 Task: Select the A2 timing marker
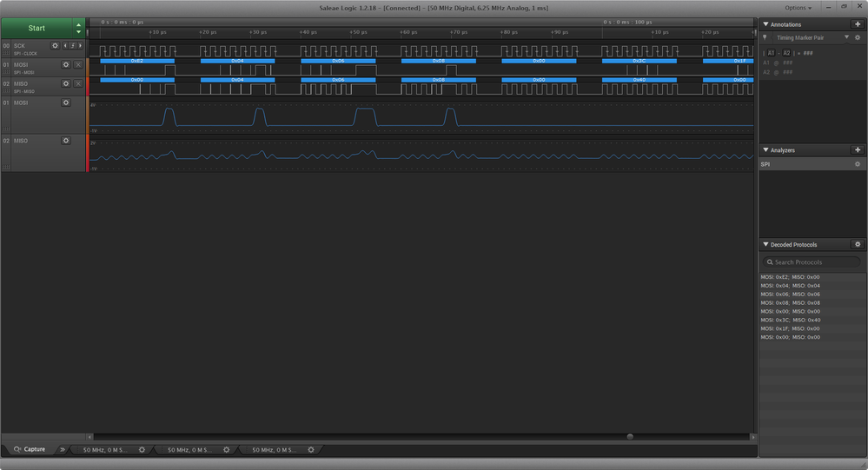pos(786,53)
